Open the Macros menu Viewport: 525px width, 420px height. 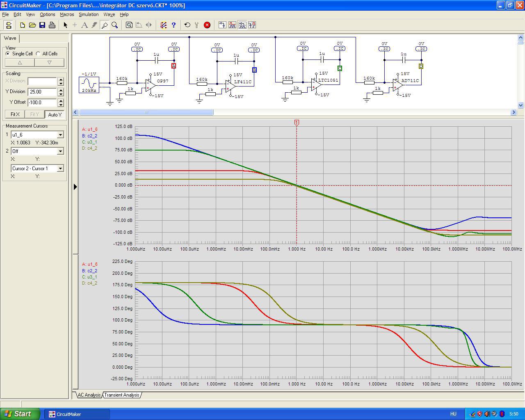[x=67, y=14]
